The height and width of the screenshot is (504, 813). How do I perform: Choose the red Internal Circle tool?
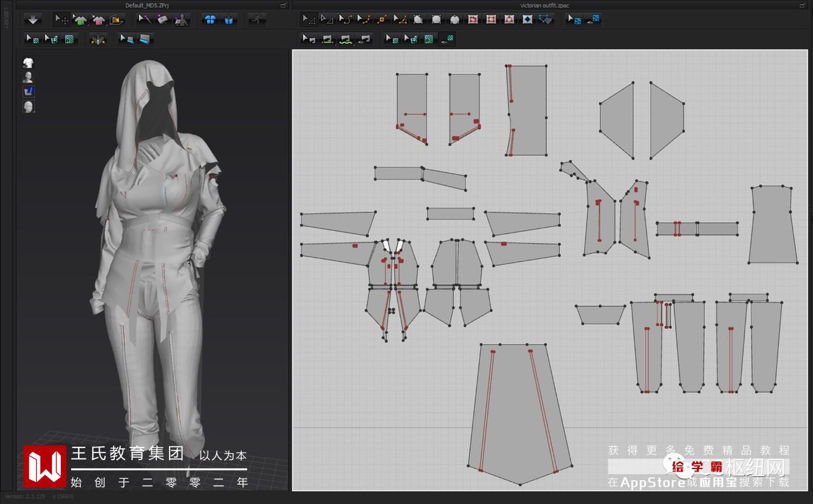tap(509, 20)
